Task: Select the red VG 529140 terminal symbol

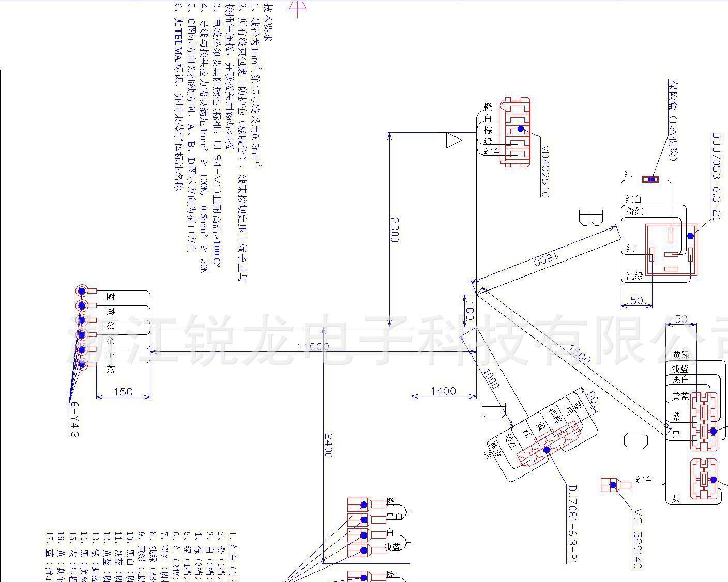Action: [616, 485]
